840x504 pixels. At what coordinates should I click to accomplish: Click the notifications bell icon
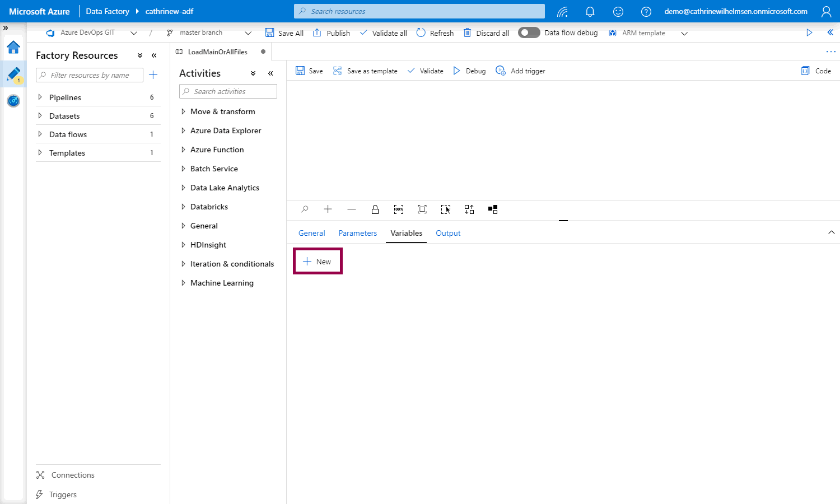[590, 12]
